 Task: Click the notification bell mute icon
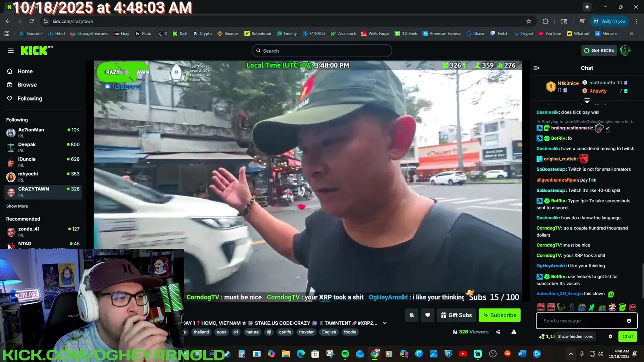(411, 315)
